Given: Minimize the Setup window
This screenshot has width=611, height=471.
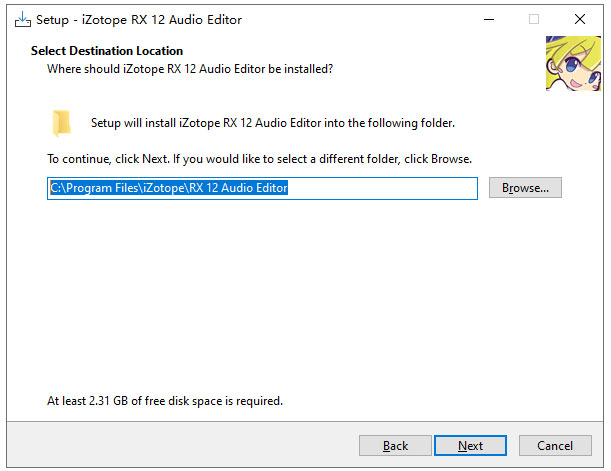Looking at the screenshot, I should [x=489, y=19].
